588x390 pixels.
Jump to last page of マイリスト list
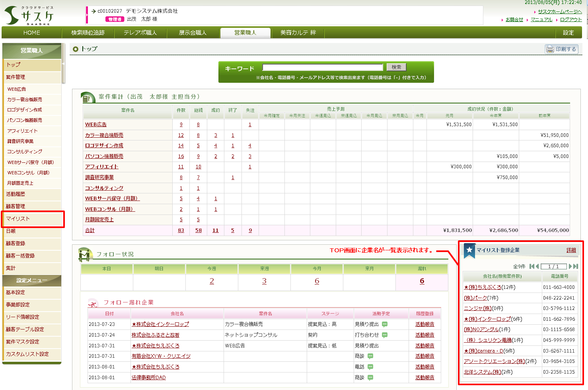tap(576, 267)
